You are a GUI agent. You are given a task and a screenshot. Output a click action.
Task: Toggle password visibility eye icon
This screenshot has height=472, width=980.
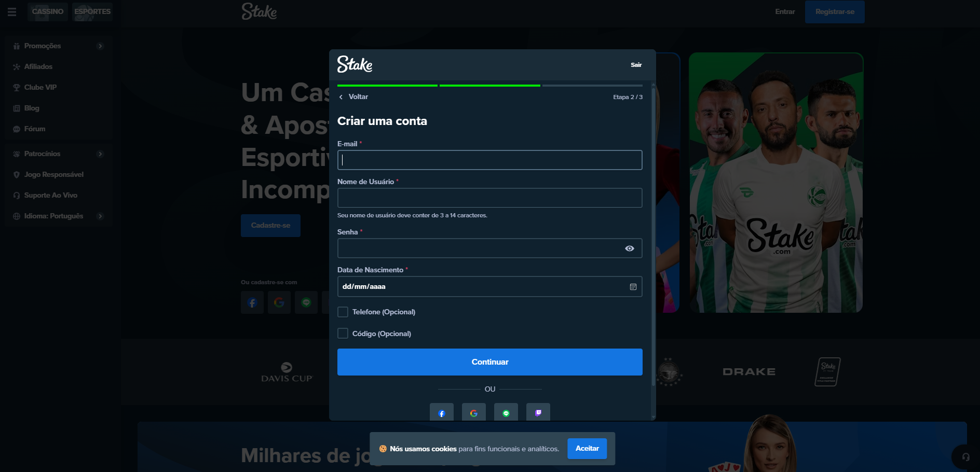point(630,248)
